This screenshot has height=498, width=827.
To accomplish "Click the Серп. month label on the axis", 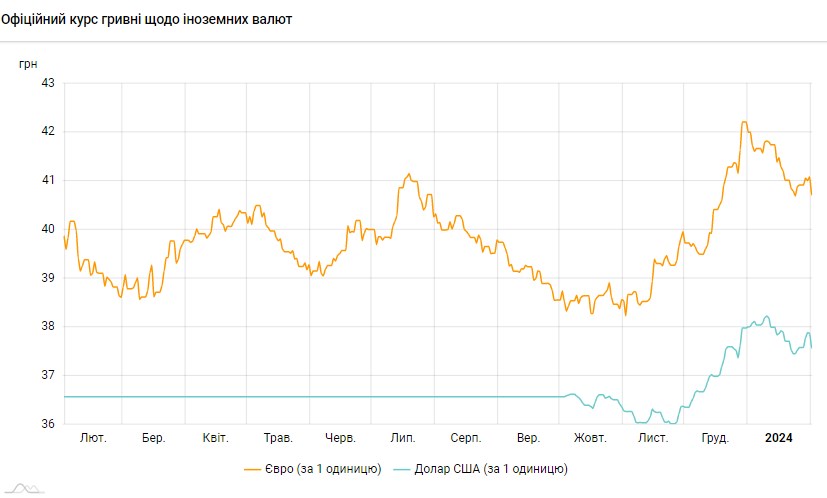I will (466, 438).
